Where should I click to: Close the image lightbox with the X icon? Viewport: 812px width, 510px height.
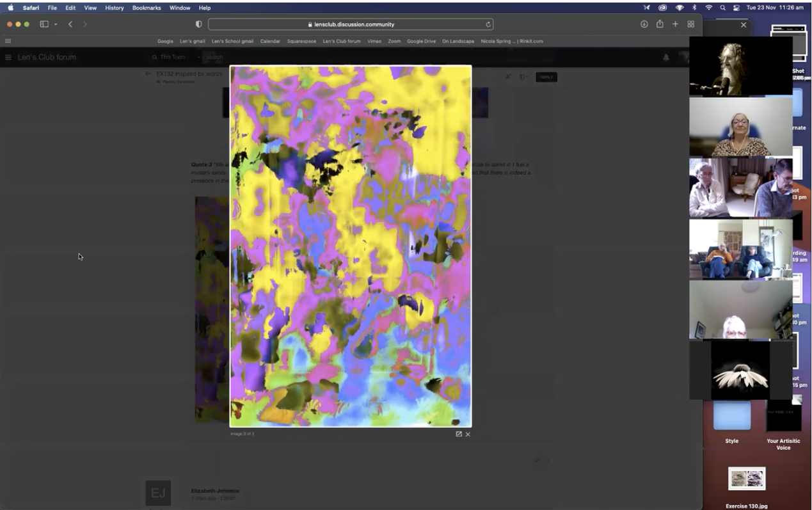468,434
